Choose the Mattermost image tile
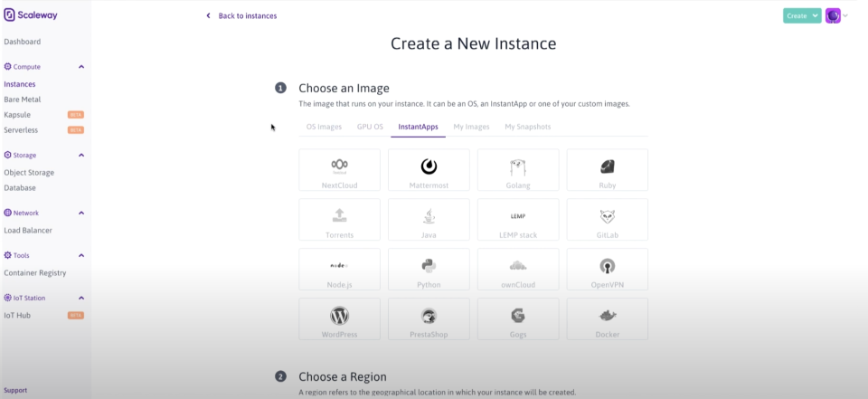 pos(429,170)
